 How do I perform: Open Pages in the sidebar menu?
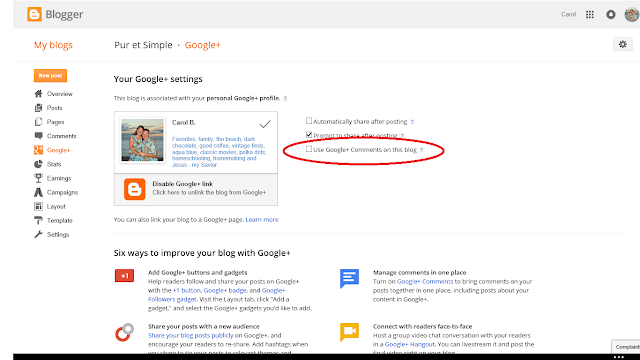[x=56, y=122]
